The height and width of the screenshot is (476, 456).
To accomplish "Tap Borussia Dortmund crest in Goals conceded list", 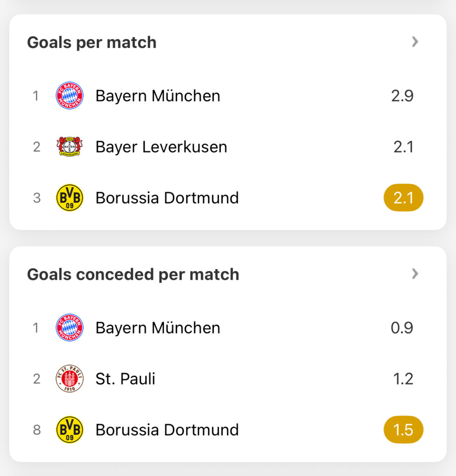I will (70, 430).
